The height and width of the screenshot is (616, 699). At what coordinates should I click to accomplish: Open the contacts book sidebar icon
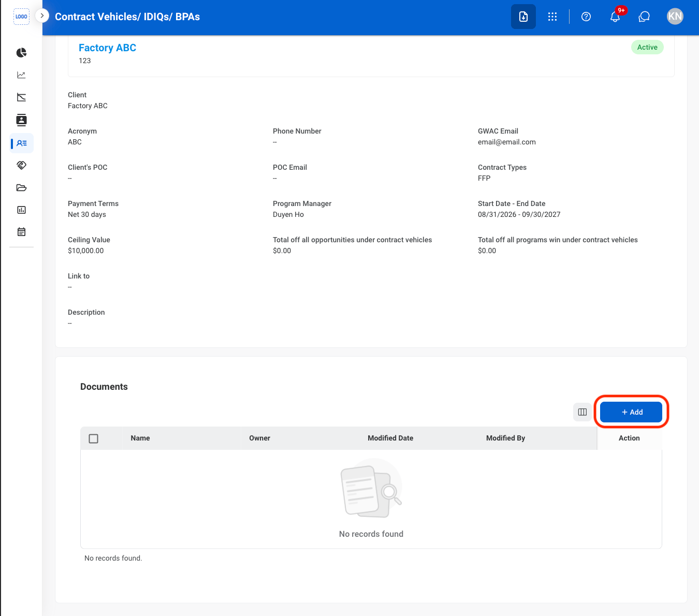click(21, 120)
